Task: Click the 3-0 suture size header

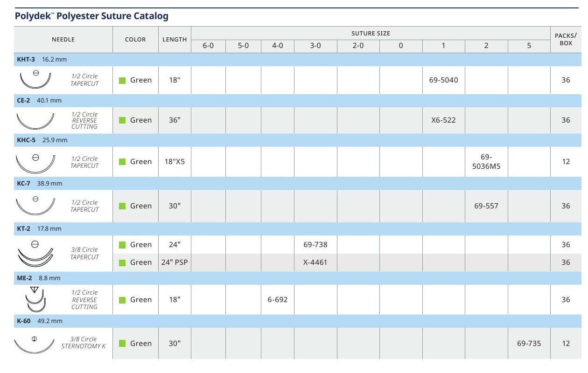Action: tap(315, 47)
